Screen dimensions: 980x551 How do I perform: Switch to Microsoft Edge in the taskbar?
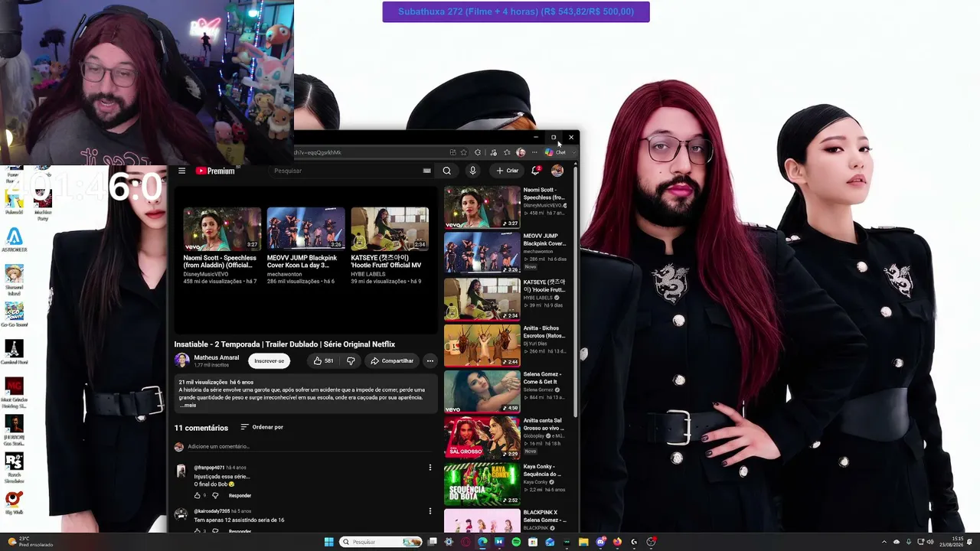click(x=482, y=542)
